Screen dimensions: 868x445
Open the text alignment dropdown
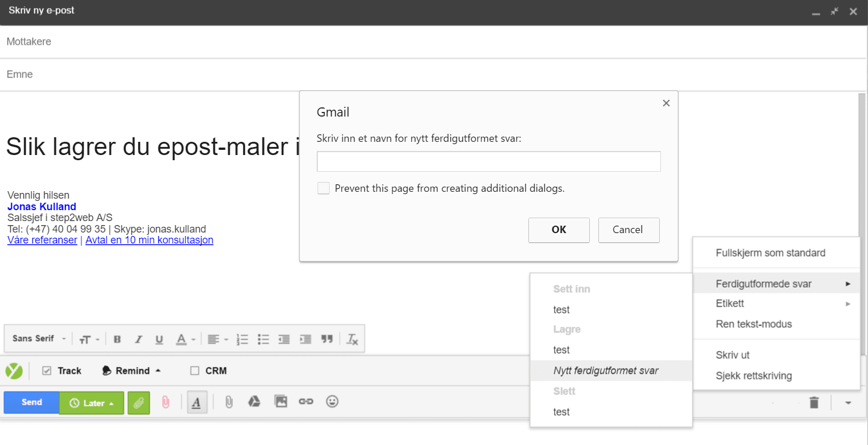coord(217,339)
